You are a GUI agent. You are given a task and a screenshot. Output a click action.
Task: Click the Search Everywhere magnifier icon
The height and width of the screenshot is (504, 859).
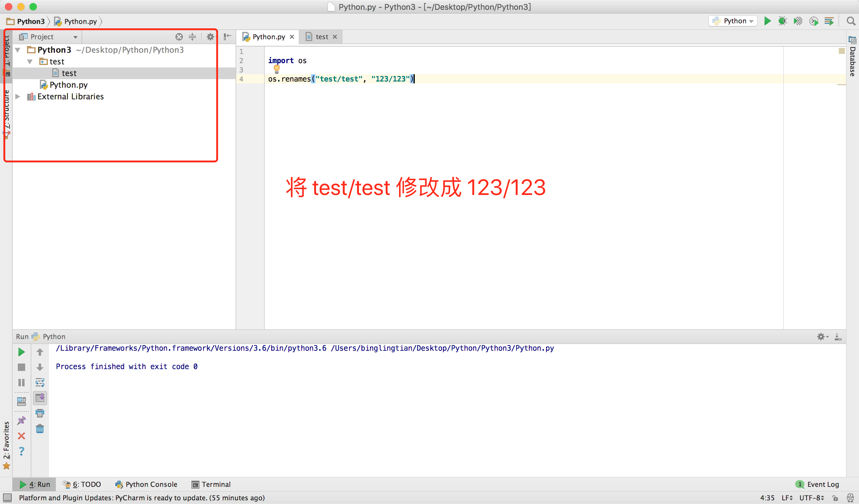851,21
